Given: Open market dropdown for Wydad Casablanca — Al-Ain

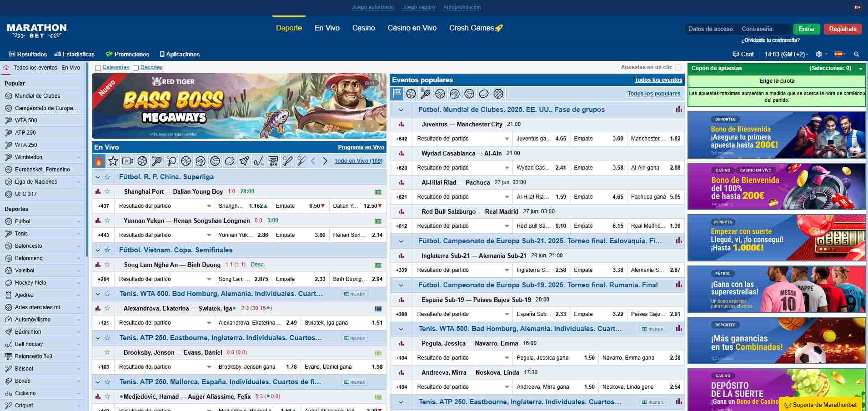Looking at the screenshot, I should click(x=462, y=168).
